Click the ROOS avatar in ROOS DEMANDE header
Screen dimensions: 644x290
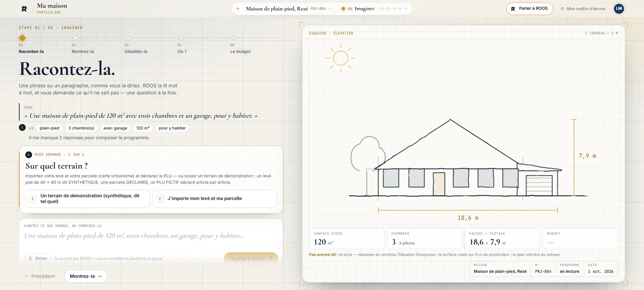pyautogui.click(x=29, y=155)
